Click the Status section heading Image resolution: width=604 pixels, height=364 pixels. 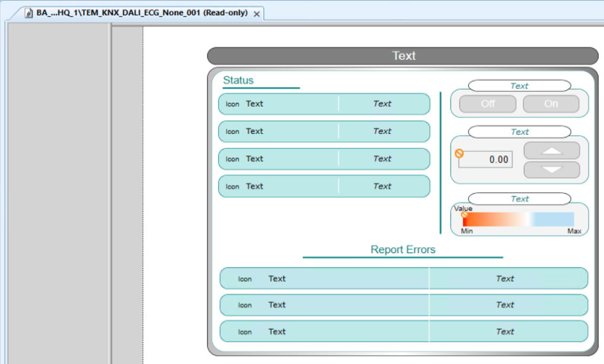click(x=238, y=81)
